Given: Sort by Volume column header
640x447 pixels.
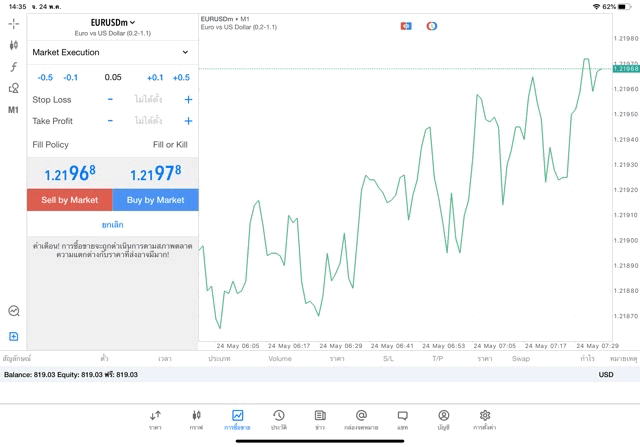Looking at the screenshot, I should tap(280, 358).
